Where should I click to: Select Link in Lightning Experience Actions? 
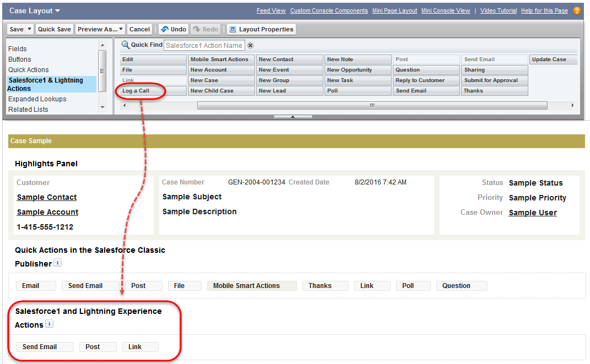tap(140, 347)
